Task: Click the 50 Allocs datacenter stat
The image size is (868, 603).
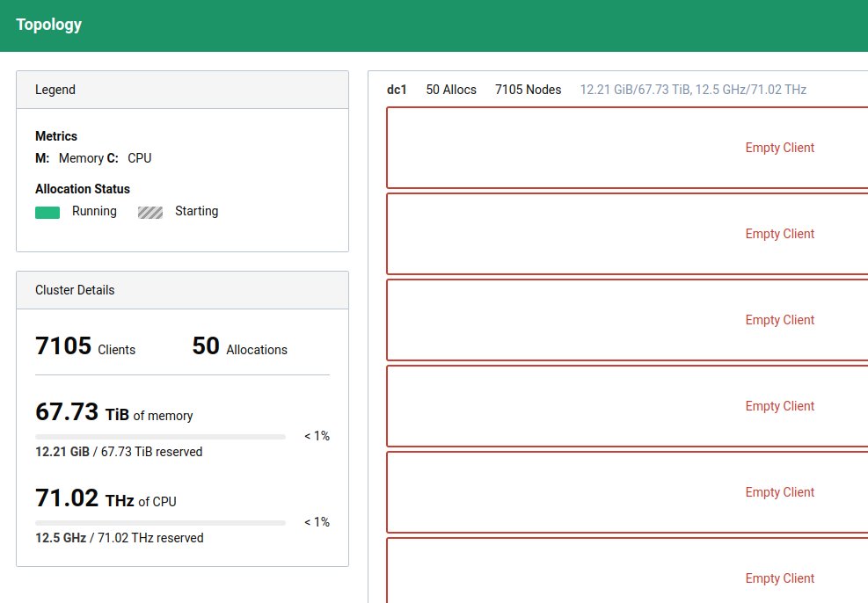Action: point(451,90)
